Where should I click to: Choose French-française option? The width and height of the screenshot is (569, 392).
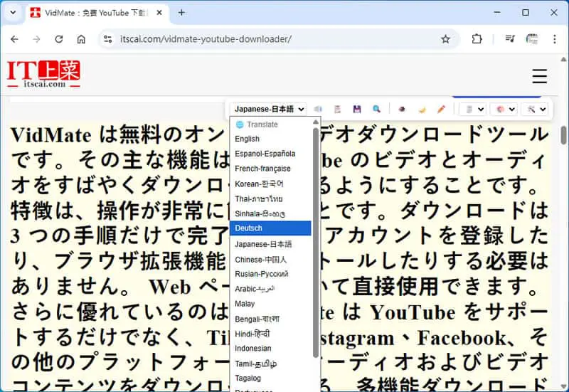click(x=270, y=169)
